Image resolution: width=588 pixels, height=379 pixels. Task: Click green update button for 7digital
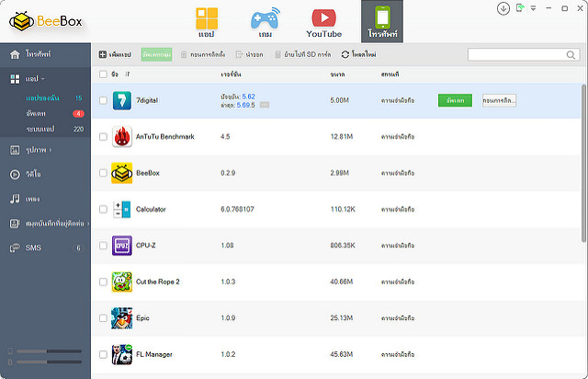455,100
